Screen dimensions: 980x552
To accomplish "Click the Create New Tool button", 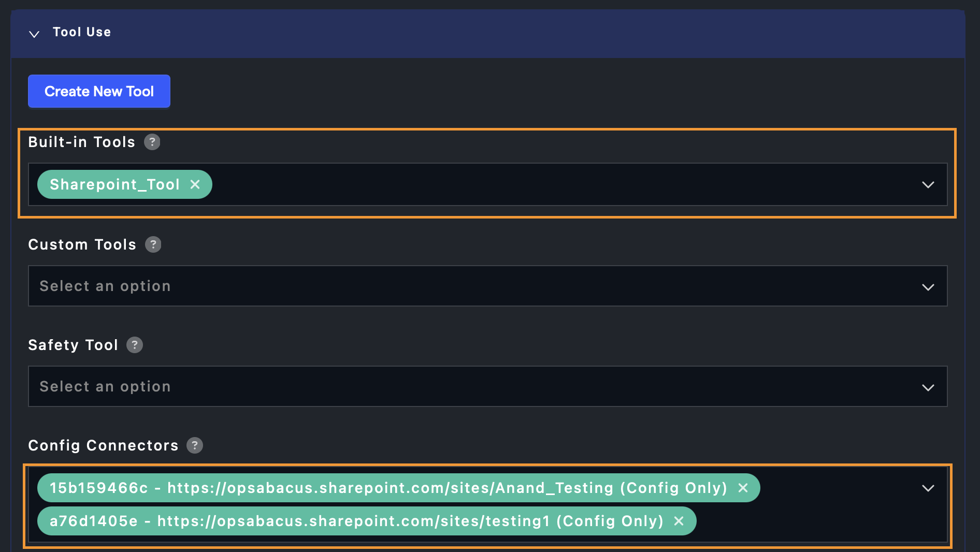I will 99,92.
